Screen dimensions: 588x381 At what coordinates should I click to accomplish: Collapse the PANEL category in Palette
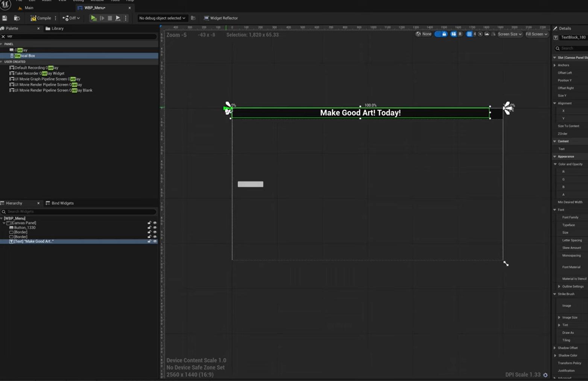(x=2, y=44)
